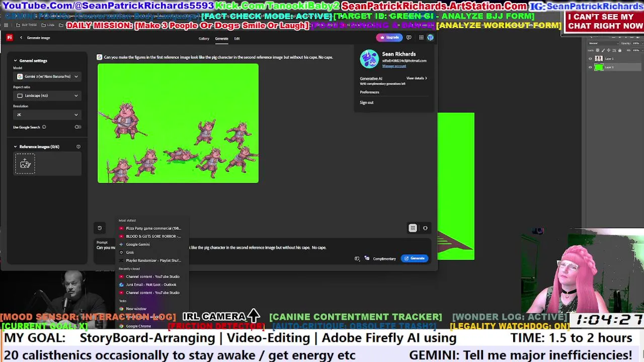Select the Layer 1 thumbnail in Photoshop
Screen dimensions: 644x362
pyautogui.click(x=599, y=59)
